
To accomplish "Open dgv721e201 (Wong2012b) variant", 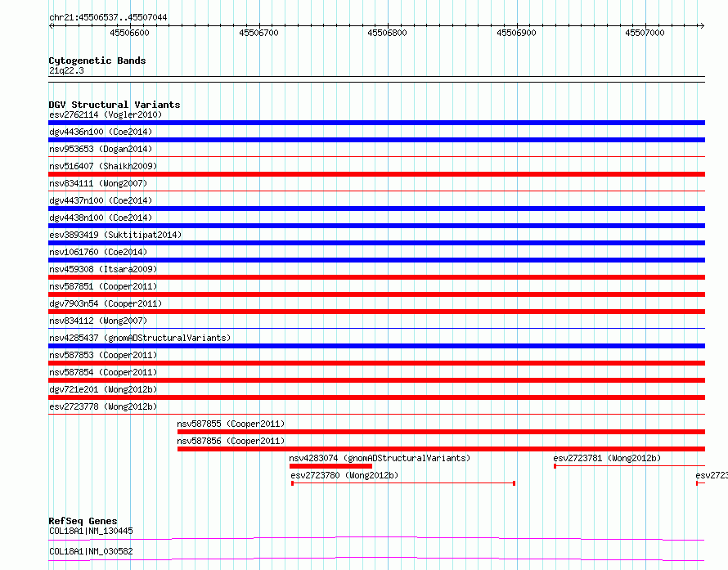I will [103, 389].
